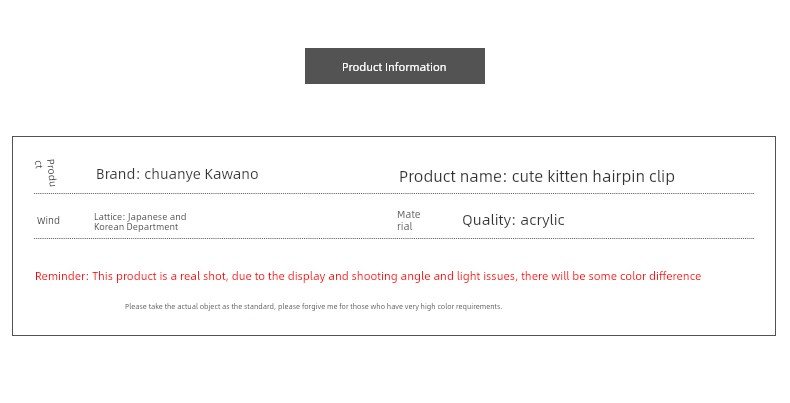Click the rotated Product label
The image size is (790, 403).
[x=46, y=172]
